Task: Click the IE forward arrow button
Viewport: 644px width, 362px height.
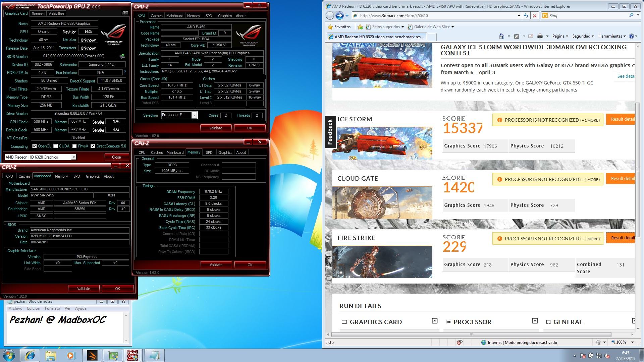Action: 339,15
